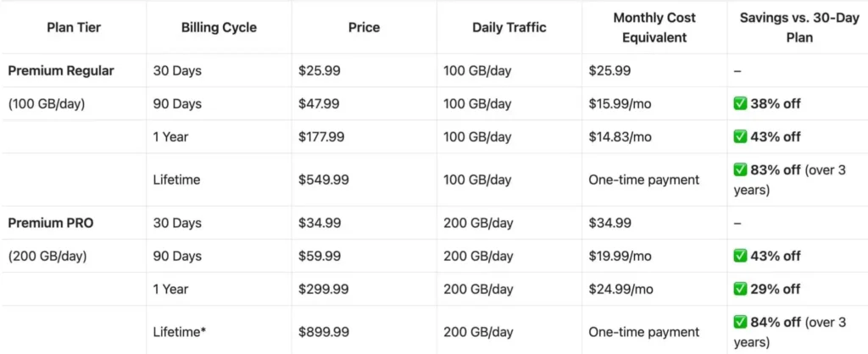
Task: Click the Savings vs. 30-Day Plan header
Action: 798,27
